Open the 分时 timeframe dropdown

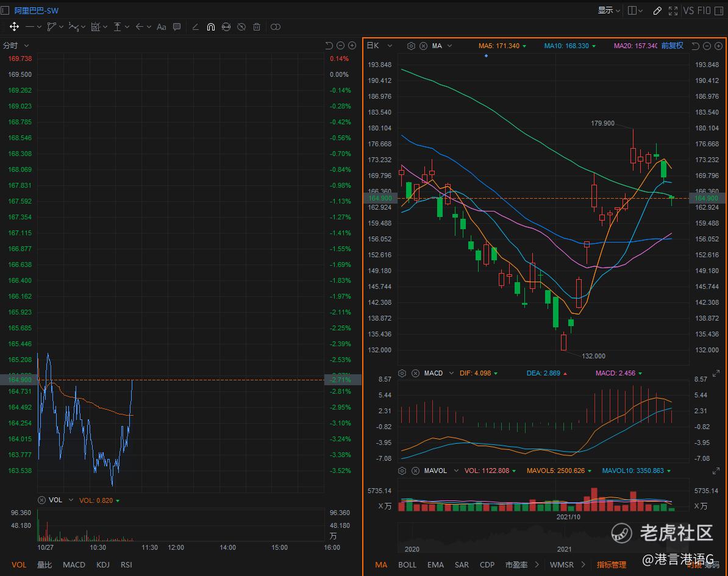coord(16,46)
